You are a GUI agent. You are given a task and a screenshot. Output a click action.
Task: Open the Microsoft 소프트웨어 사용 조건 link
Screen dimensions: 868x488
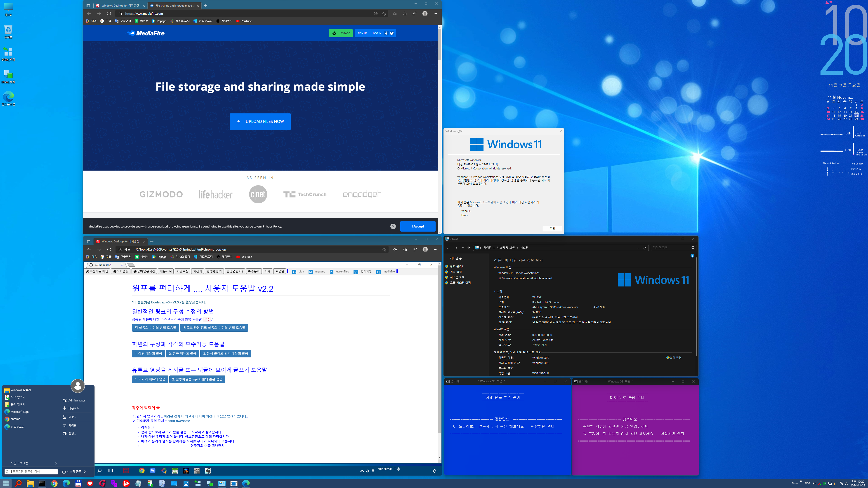489,202
